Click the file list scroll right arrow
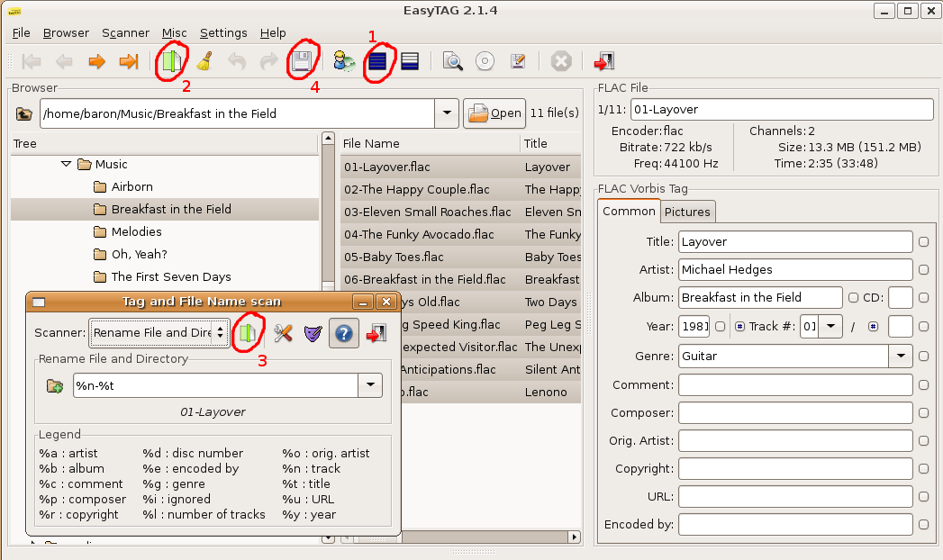The height and width of the screenshot is (560, 943). pos(575,537)
